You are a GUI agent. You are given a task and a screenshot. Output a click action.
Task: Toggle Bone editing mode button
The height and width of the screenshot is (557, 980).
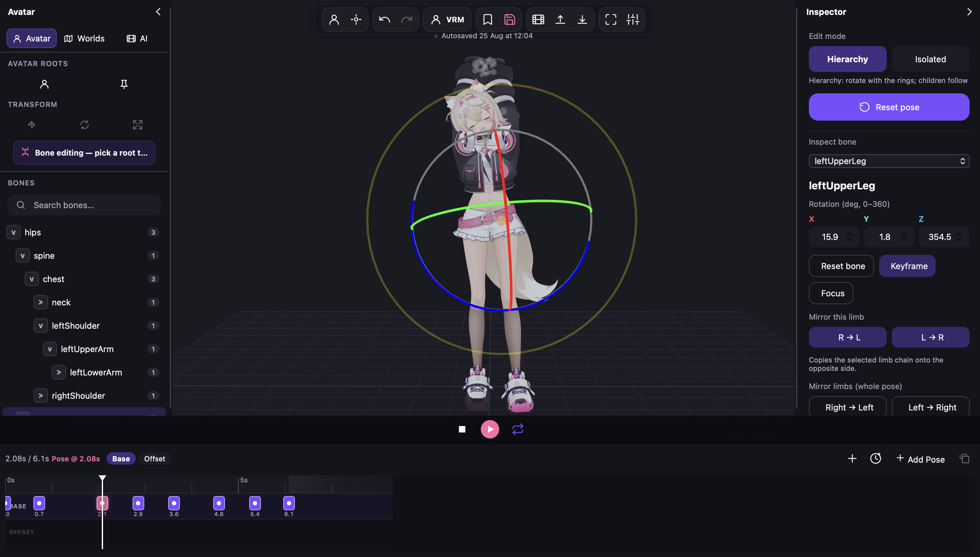click(x=84, y=153)
